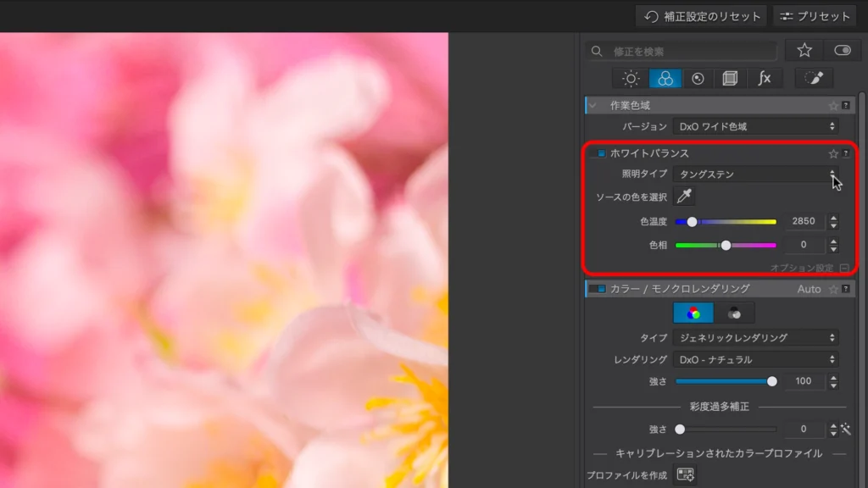Open the バージョン DxO ワイド色域 dropdown

click(x=755, y=126)
